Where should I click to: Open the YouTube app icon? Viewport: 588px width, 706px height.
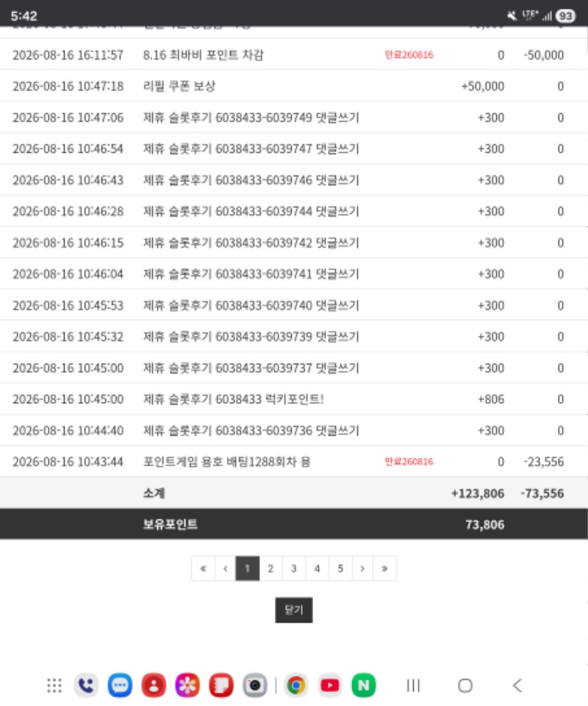click(x=330, y=685)
